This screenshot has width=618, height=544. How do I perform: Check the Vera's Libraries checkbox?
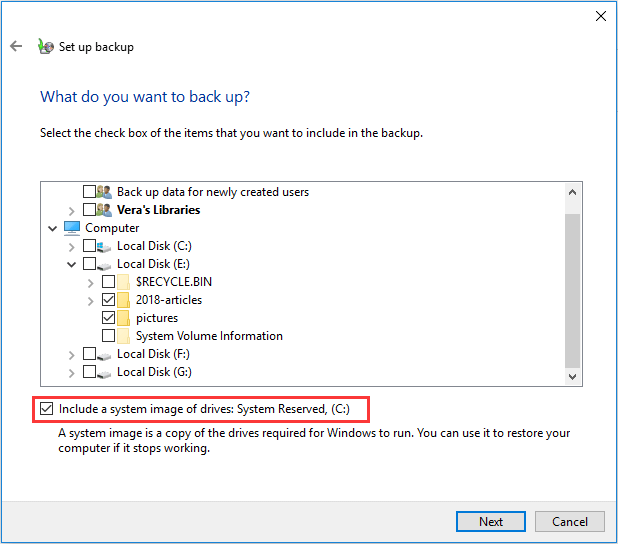[89, 209]
